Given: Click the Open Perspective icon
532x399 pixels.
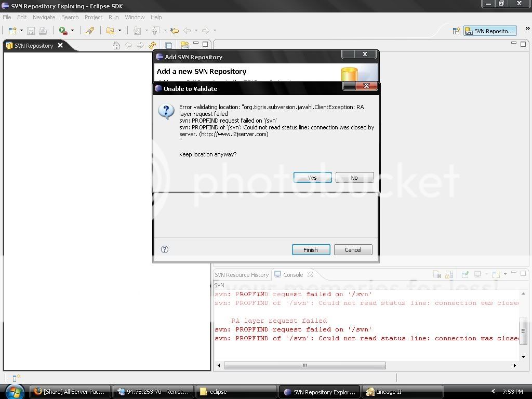Looking at the screenshot, I should [x=456, y=31].
